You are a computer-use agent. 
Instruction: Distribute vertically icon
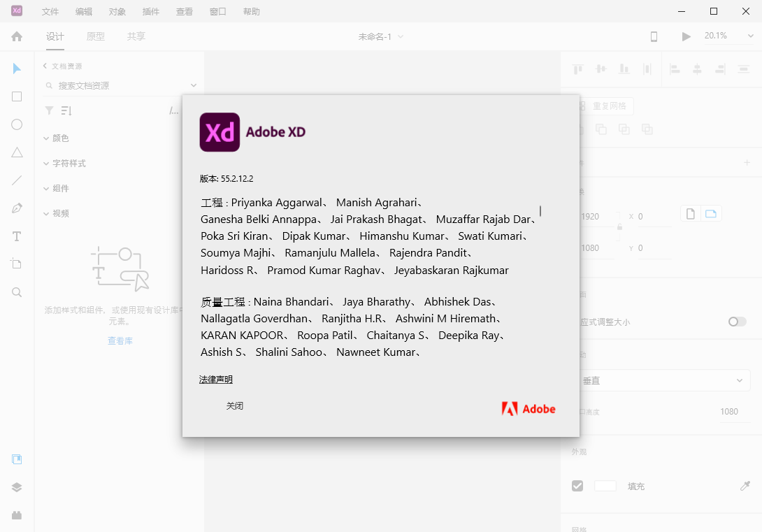coord(744,69)
